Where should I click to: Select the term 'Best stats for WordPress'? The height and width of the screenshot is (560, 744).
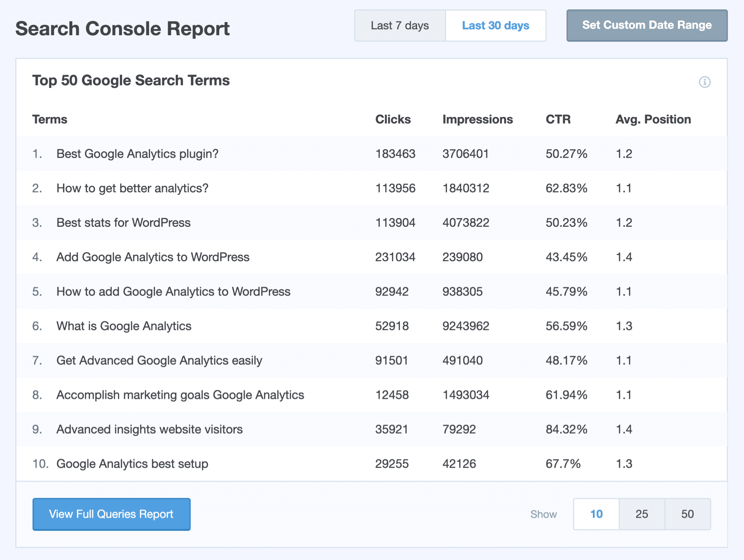pos(123,222)
